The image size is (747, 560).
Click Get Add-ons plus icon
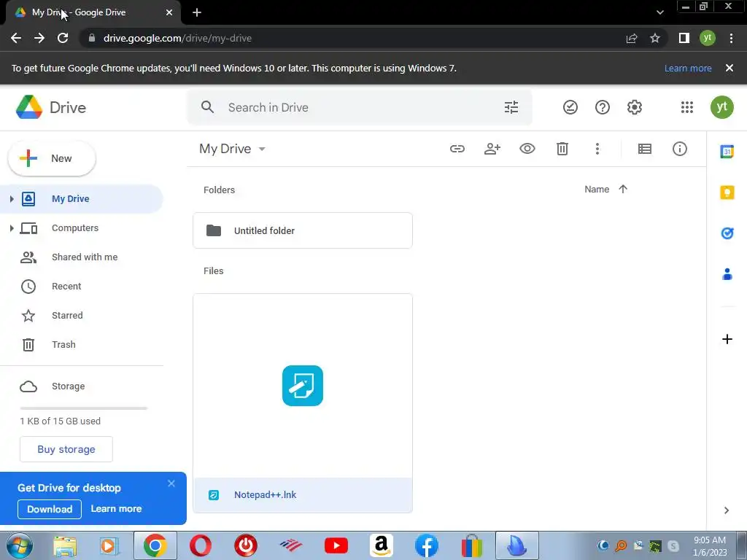727,339
